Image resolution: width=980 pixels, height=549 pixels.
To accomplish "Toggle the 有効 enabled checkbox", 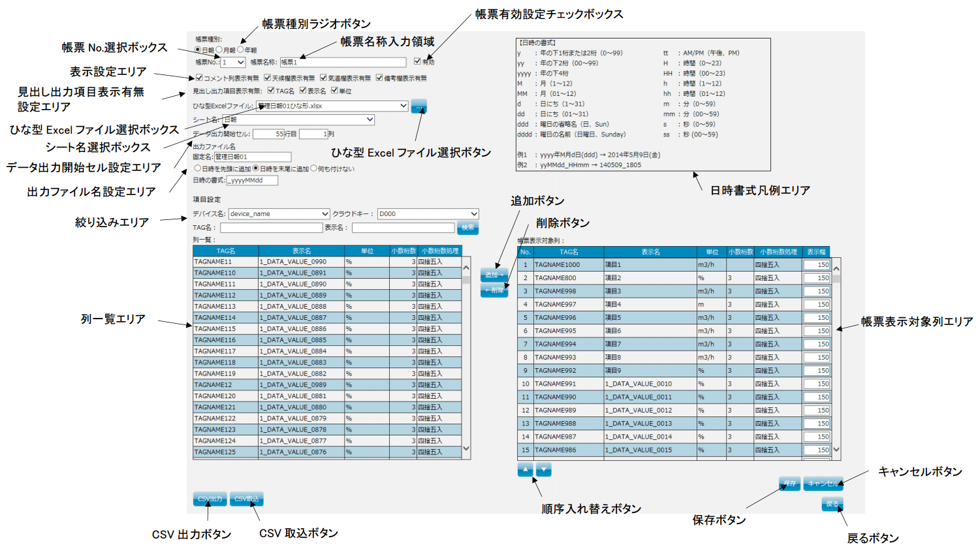I will pos(417,62).
